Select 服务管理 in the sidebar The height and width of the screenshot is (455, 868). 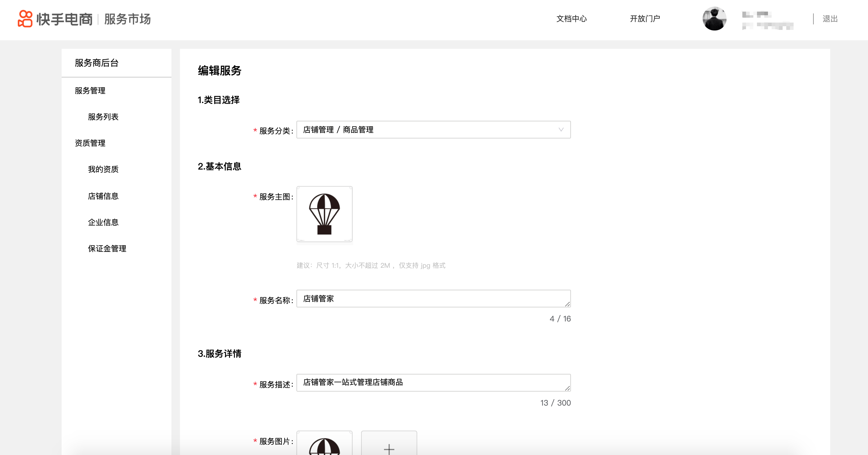[90, 91]
